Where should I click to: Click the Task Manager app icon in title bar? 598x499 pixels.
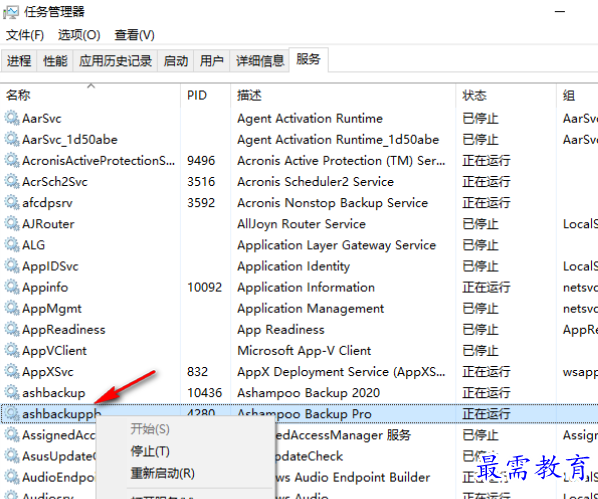(x=10, y=12)
